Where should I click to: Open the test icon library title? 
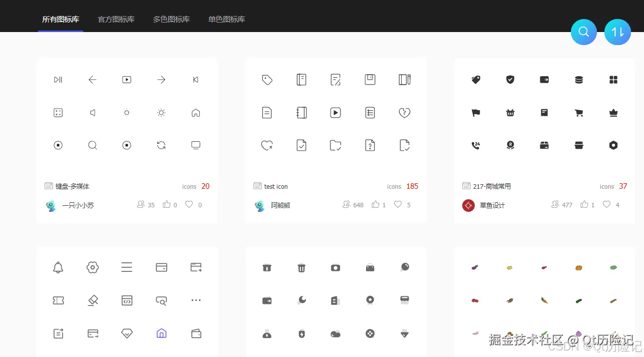[x=276, y=186]
